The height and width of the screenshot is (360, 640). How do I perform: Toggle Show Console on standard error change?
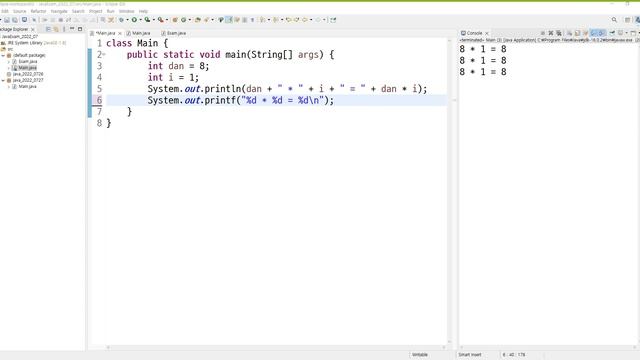[601, 33]
